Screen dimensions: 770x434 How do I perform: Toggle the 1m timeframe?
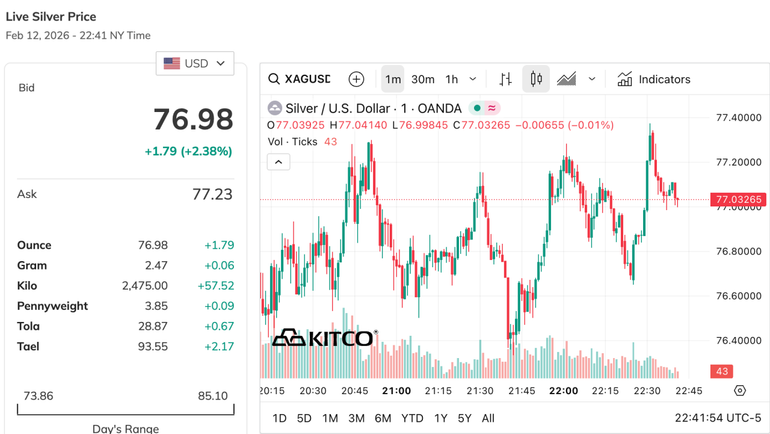[393, 79]
